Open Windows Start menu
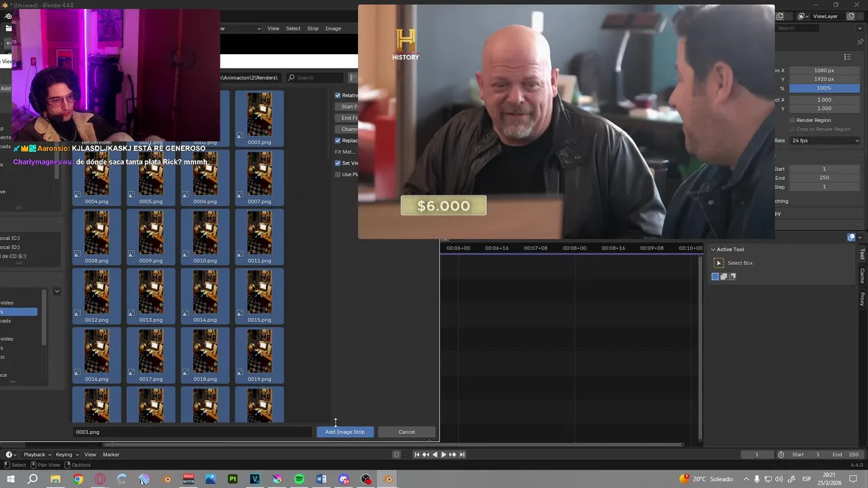868x488 pixels. [10, 479]
